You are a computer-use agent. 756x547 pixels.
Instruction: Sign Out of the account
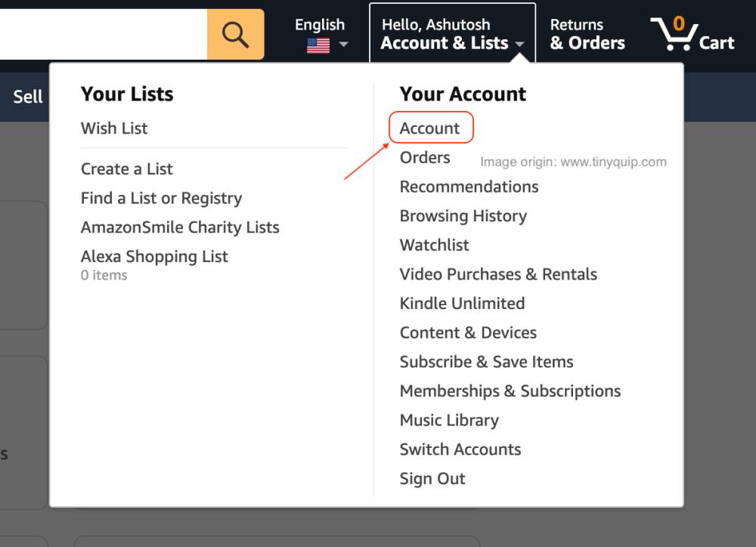pos(432,478)
